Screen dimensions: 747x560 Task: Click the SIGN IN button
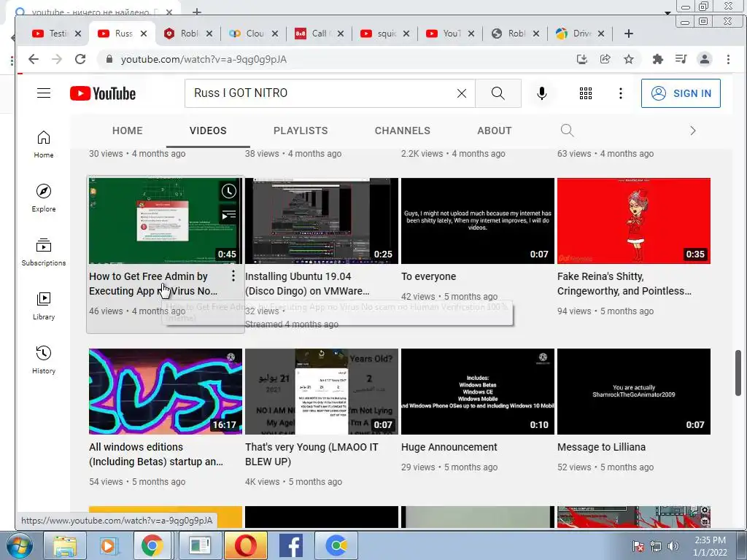[681, 93]
